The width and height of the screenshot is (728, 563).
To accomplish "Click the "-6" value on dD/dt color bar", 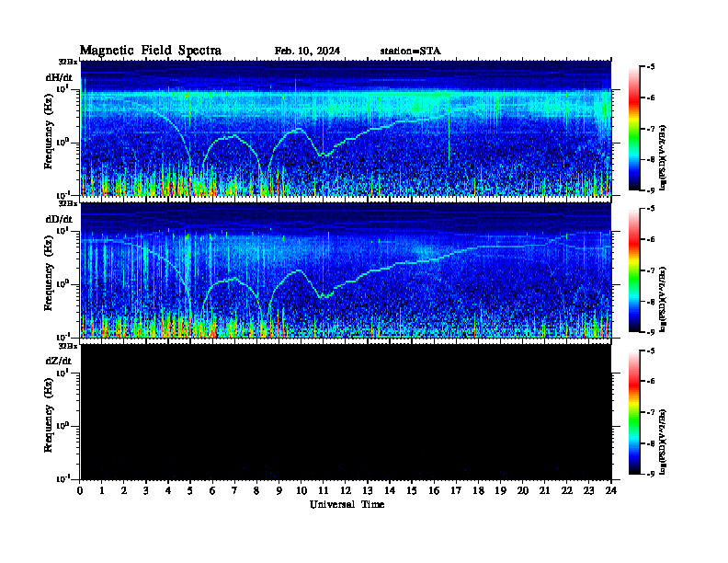I will coord(651,240).
